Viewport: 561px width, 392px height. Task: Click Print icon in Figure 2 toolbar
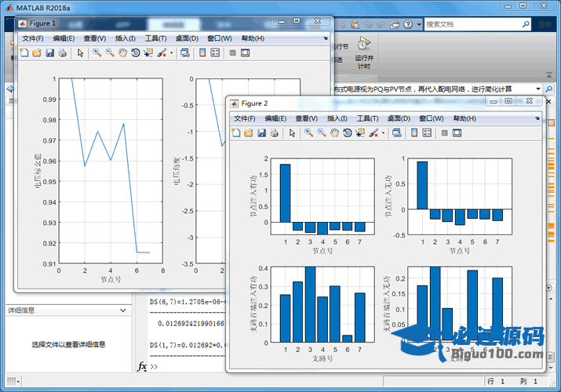[x=275, y=133]
